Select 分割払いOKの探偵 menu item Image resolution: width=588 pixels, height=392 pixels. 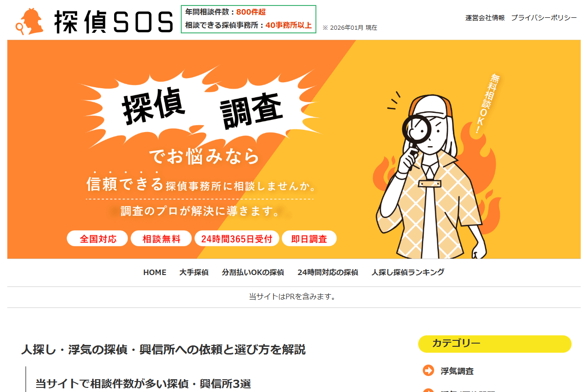[253, 272]
